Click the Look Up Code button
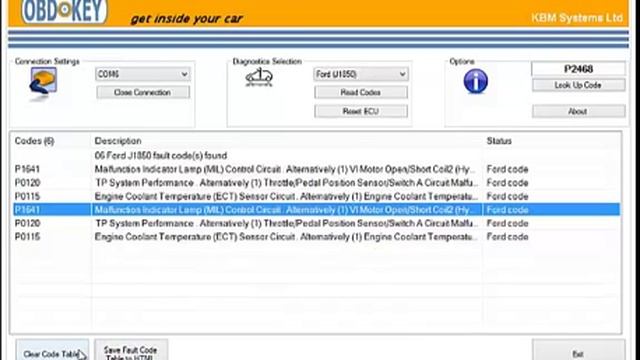This screenshot has width=640, height=360. (x=578, y=85)
